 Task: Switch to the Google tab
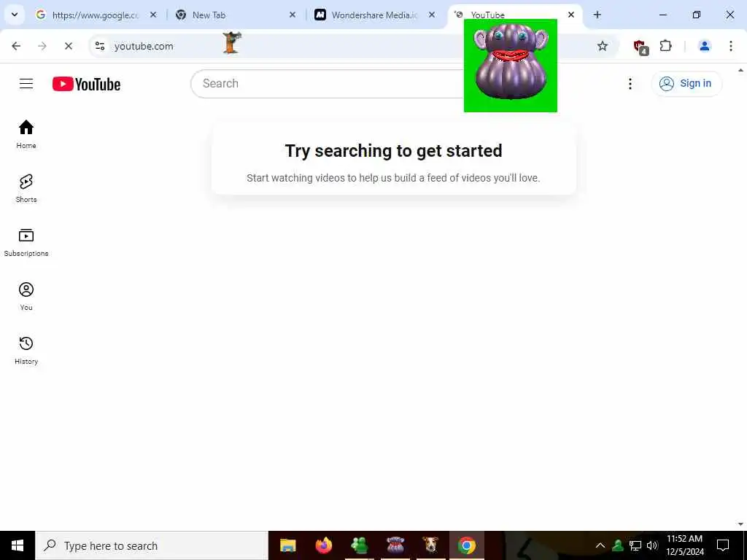96,15
